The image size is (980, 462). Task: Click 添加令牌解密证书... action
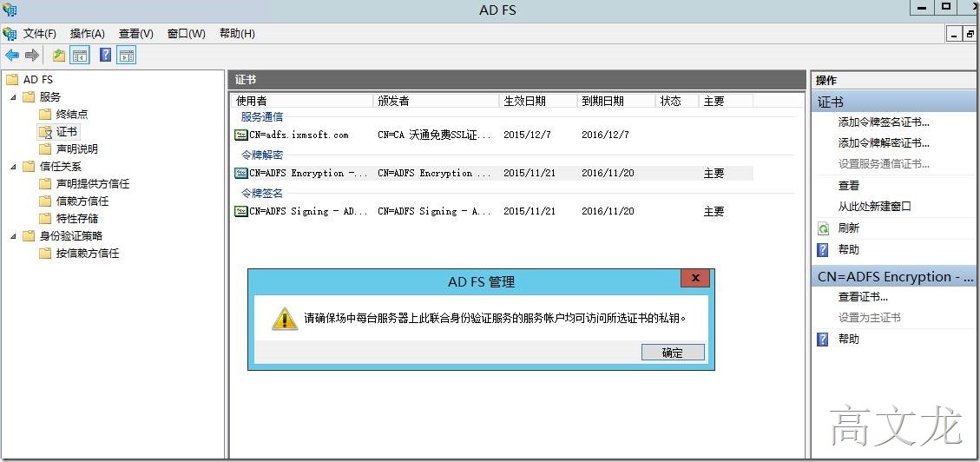pyautogui.click(x=884, y=143)
